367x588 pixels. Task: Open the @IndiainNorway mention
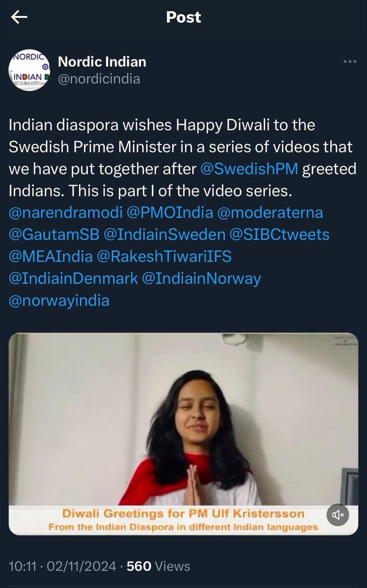(202, 279)
